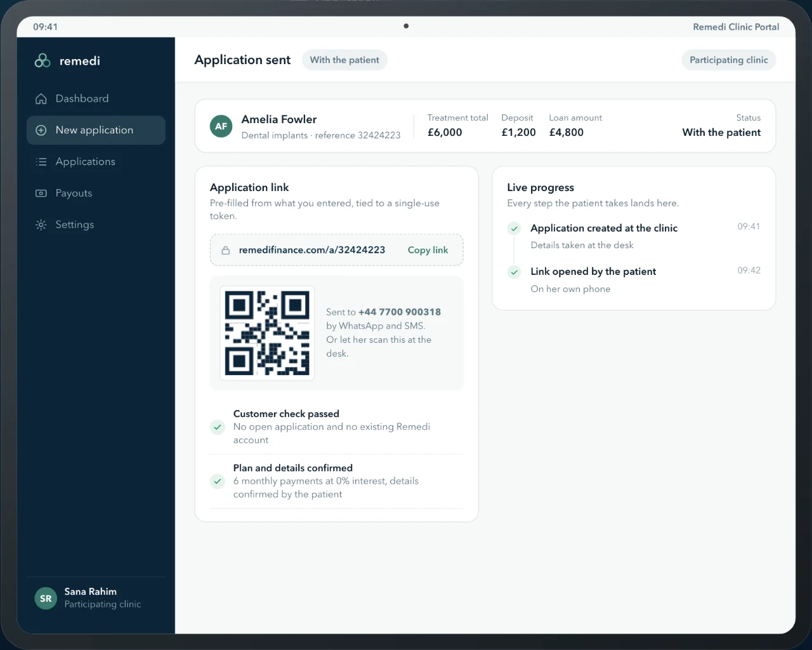
Task: Click the 09:42 timestamp in Live progress
Action: pyautogui.click(x=749, y=270)
